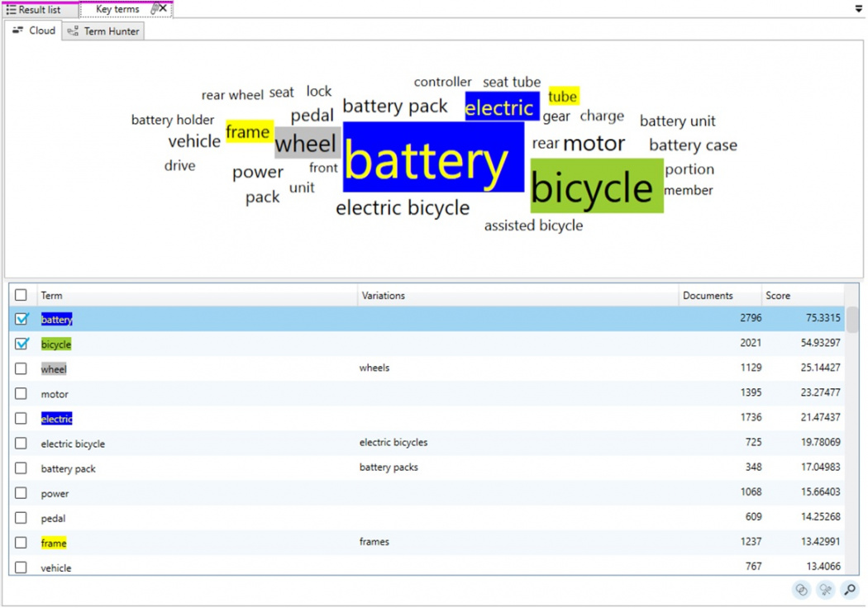The image size is (868, 608).
Task: Check the pedal row checkbox
Action: pyautogui.click(x=21, y=518)
